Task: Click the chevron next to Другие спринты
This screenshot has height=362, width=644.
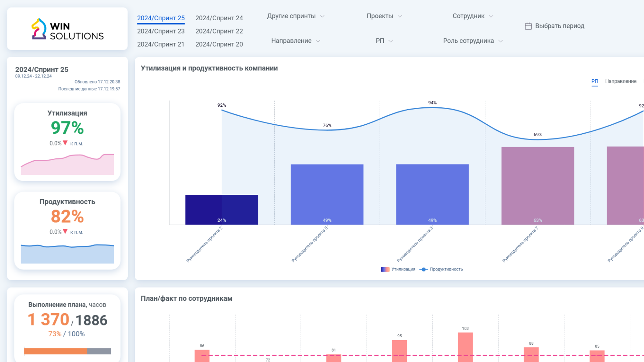Action: point(322,17)
